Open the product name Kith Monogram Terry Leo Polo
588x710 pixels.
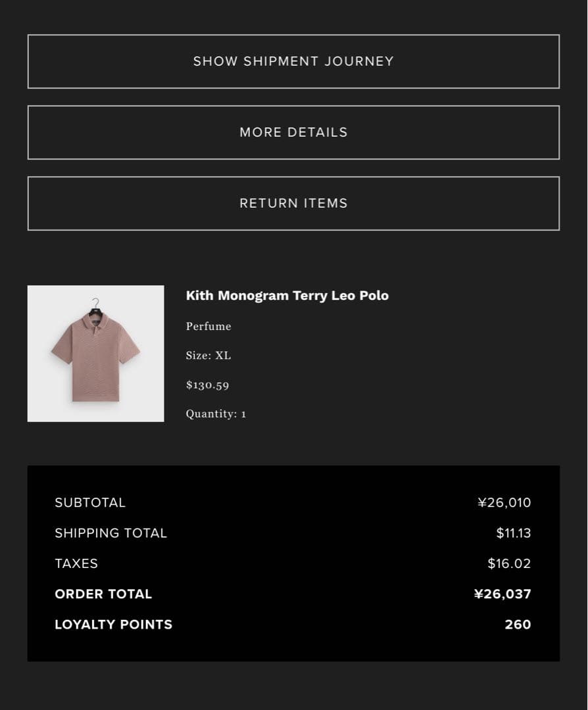click(x=287, y=296)
